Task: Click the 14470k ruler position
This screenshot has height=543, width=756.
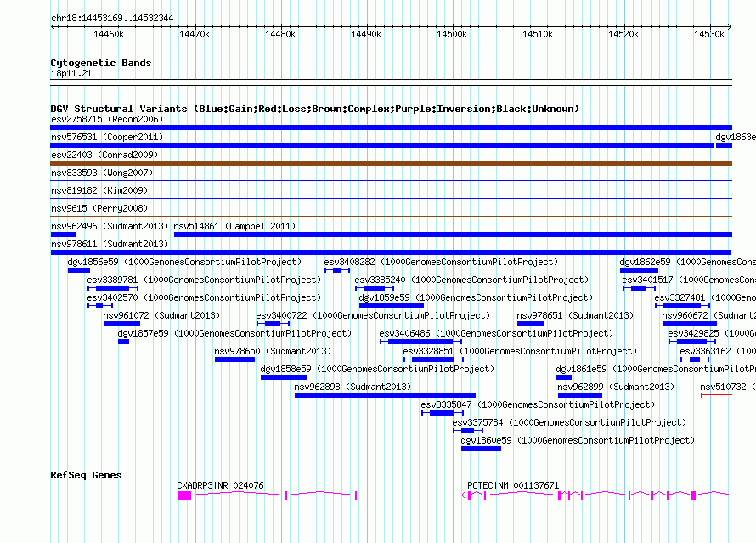Action: pos(195,34)
